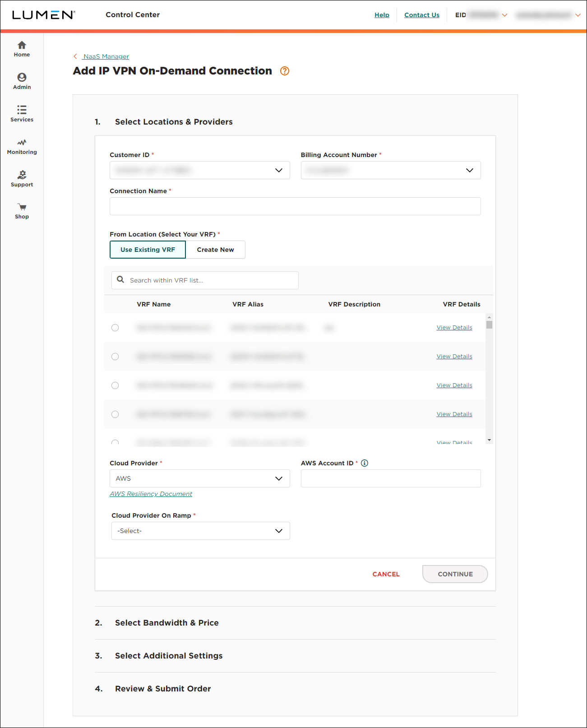Screen dimensions: 587x728
Task: Click the Help link
Action: point(382,15)
